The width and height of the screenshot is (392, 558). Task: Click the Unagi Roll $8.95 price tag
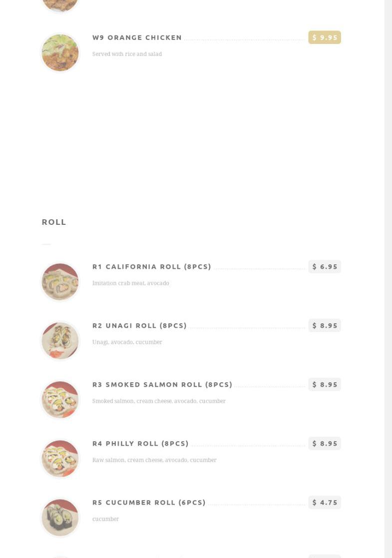[325, 326]
